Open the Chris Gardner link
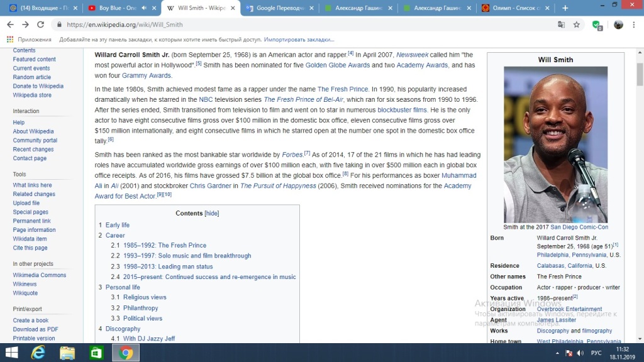Image resolution: width=644 pixels, height=362 pixels. [210, 185]
